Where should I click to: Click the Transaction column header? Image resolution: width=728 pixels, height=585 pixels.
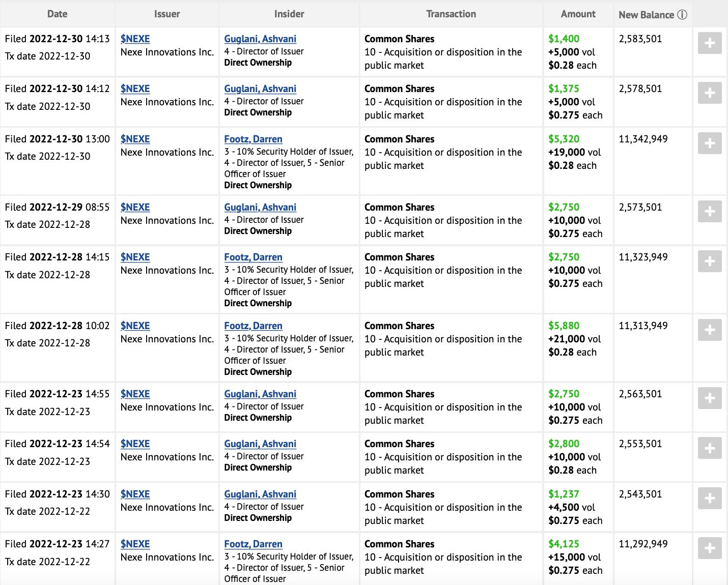(451, 14)
